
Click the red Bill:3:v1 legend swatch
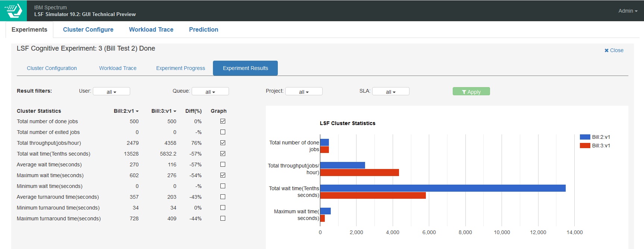coord(585,146)
